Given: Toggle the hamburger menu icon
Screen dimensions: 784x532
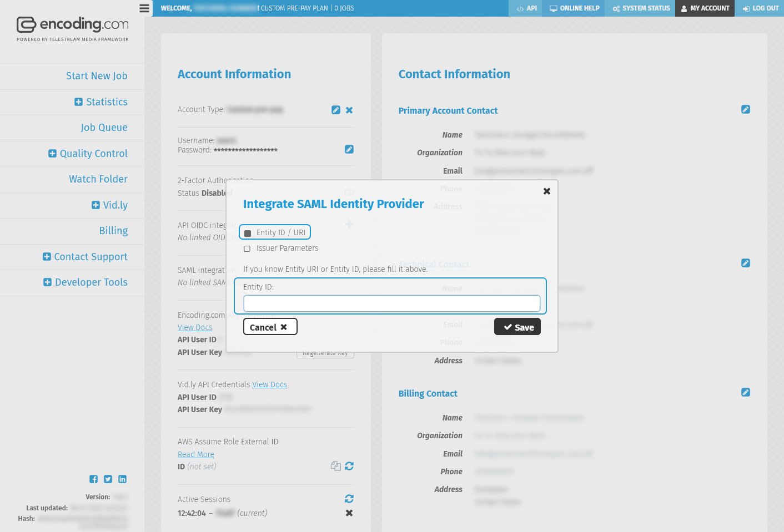Looking at the screenshot, I should click(x=144, y=8).
